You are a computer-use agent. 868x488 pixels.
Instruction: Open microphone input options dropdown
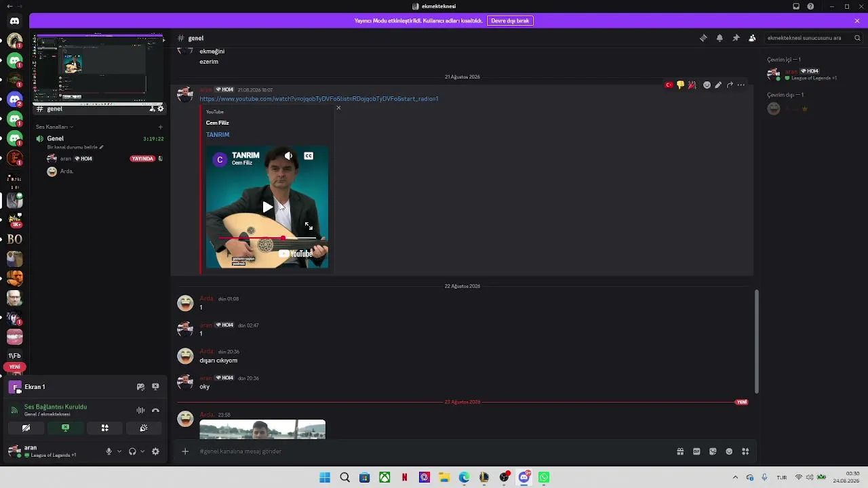[x=119, y=451]
